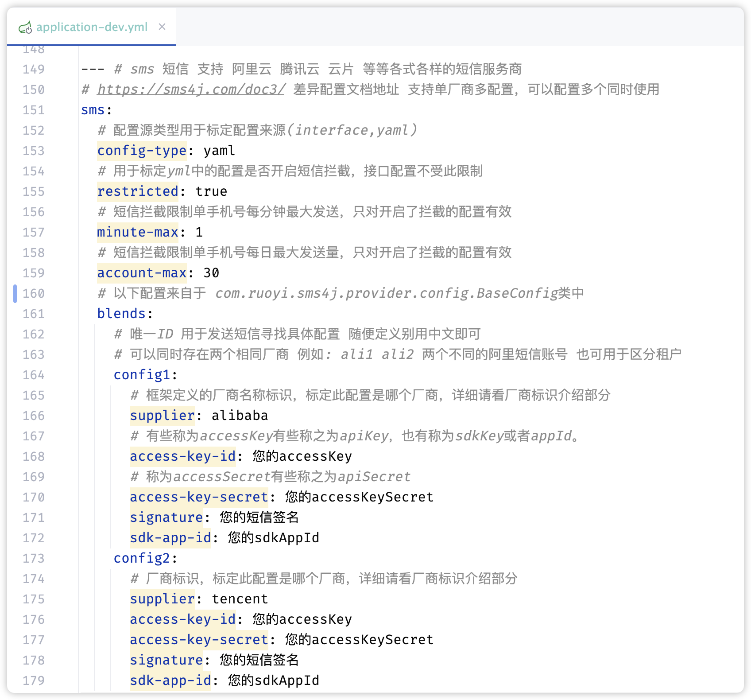
Task: Click access-key-id key on line 176
Action: pos(182,619)
